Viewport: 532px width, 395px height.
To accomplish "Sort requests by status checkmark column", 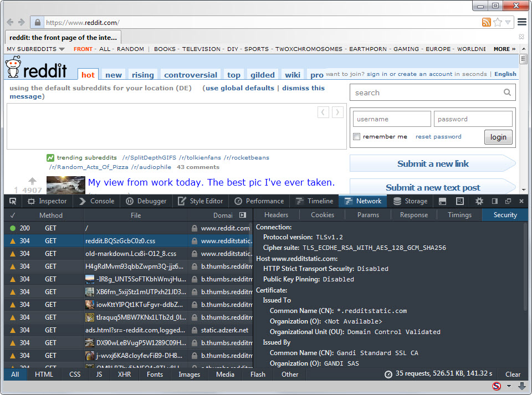I will pos(13,215).
